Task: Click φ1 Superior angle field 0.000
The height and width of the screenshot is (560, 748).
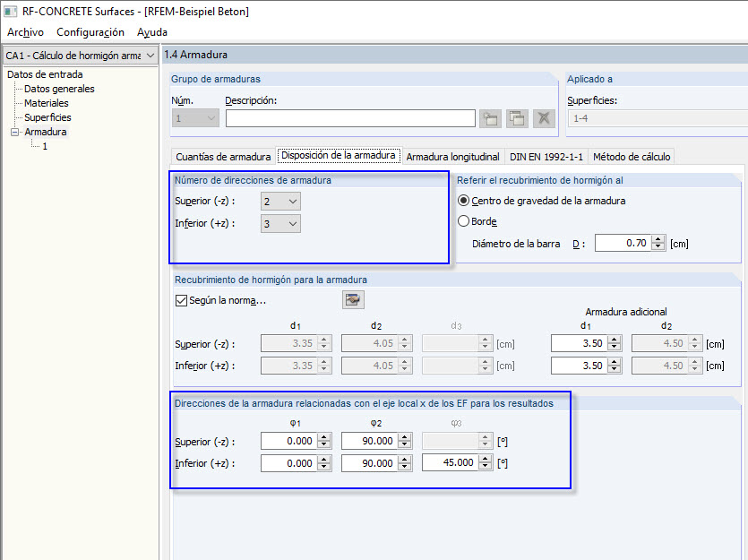Action: [288, 441]
